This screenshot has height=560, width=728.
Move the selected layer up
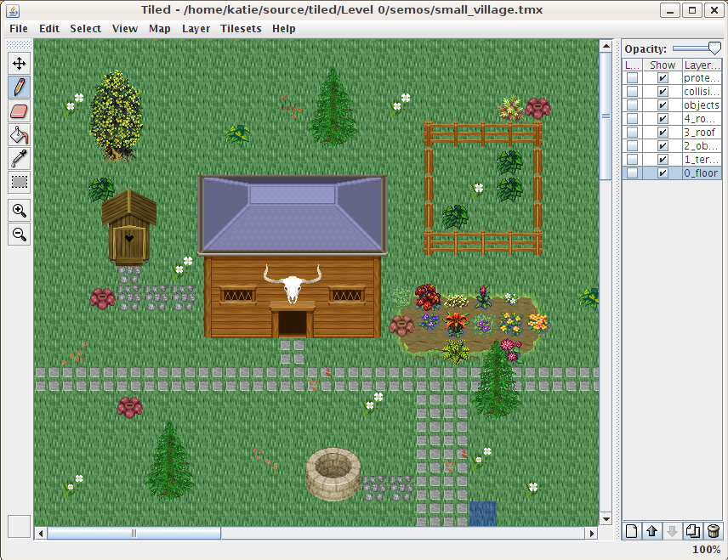[x=651, y=531]
